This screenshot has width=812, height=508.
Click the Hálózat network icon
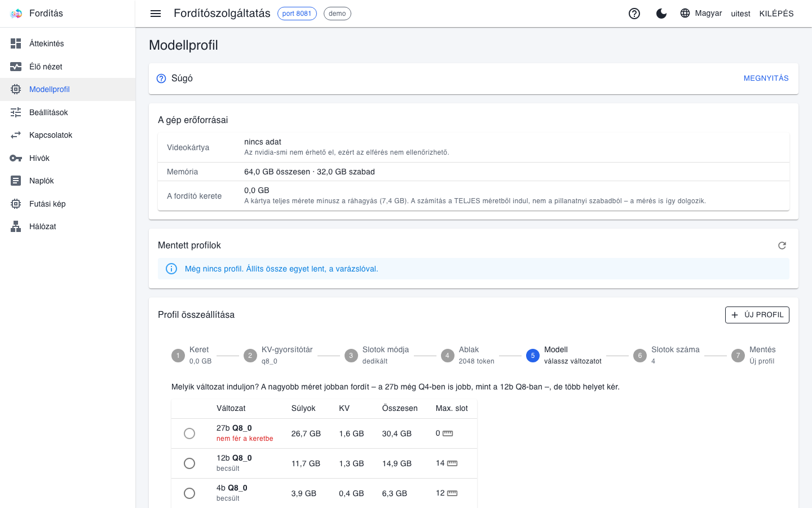click(16, 226)
